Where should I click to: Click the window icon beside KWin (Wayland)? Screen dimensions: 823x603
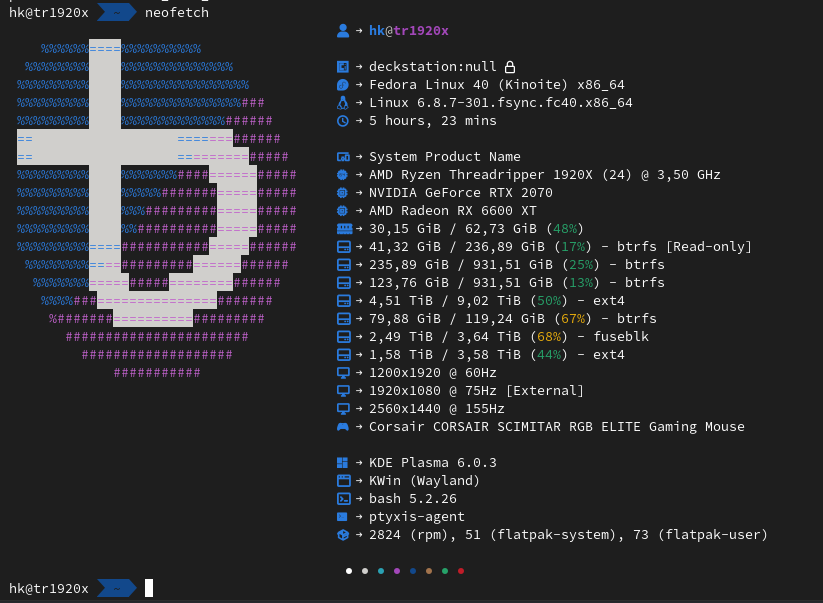(343, 481)
